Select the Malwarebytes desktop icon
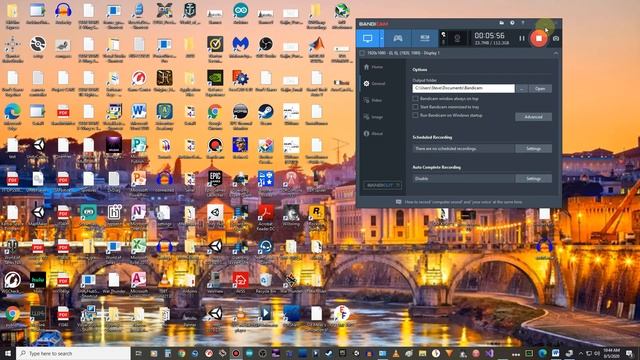Screen dimensions: 640x360 point(241,47)
